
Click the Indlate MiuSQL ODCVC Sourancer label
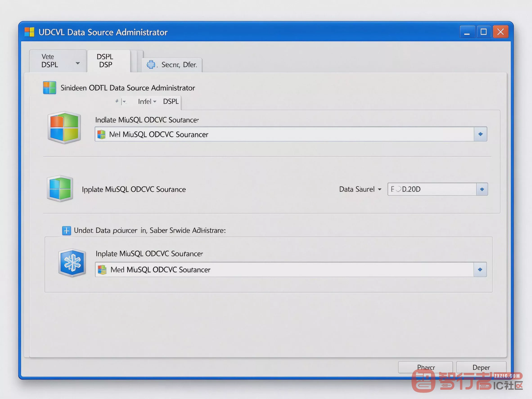point(147,120)
